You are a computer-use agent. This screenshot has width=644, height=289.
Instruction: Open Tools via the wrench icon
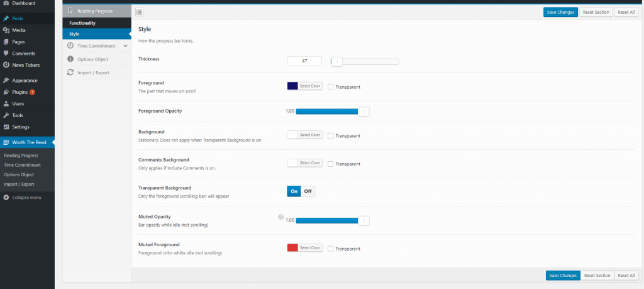(6, 115)
